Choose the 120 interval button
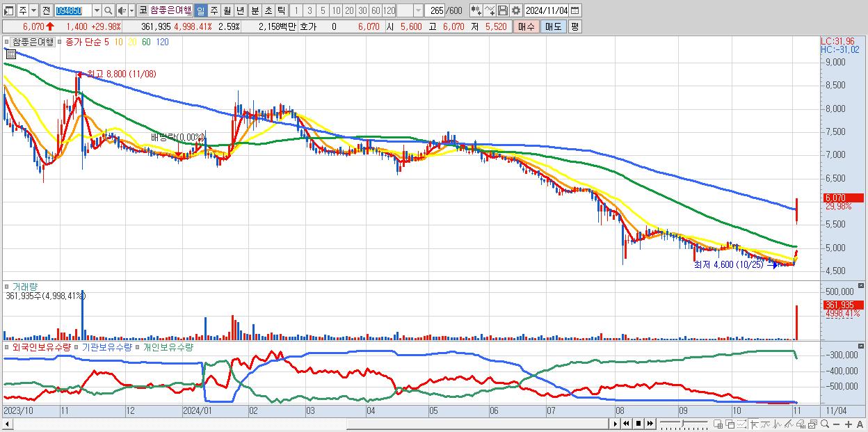The width and height of the screenshot is (868, 432). click(389, 10)
